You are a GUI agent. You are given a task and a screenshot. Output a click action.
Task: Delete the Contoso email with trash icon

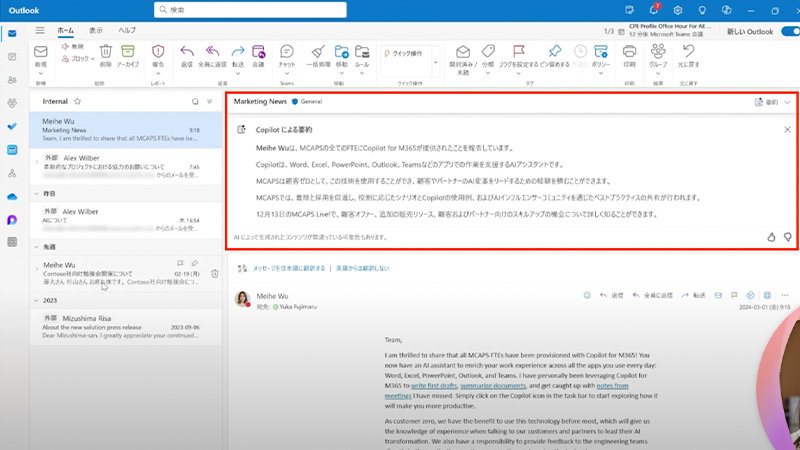[214, 273]
